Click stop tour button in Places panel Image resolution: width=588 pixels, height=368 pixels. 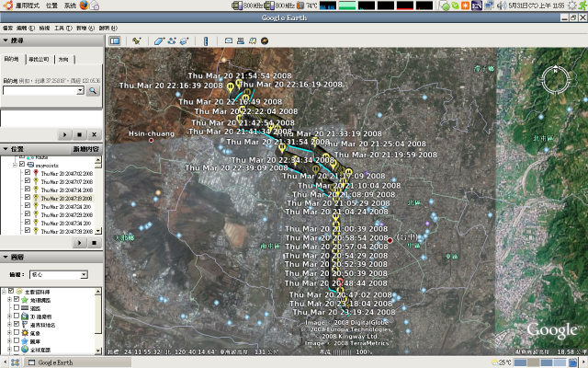point(94,243)
